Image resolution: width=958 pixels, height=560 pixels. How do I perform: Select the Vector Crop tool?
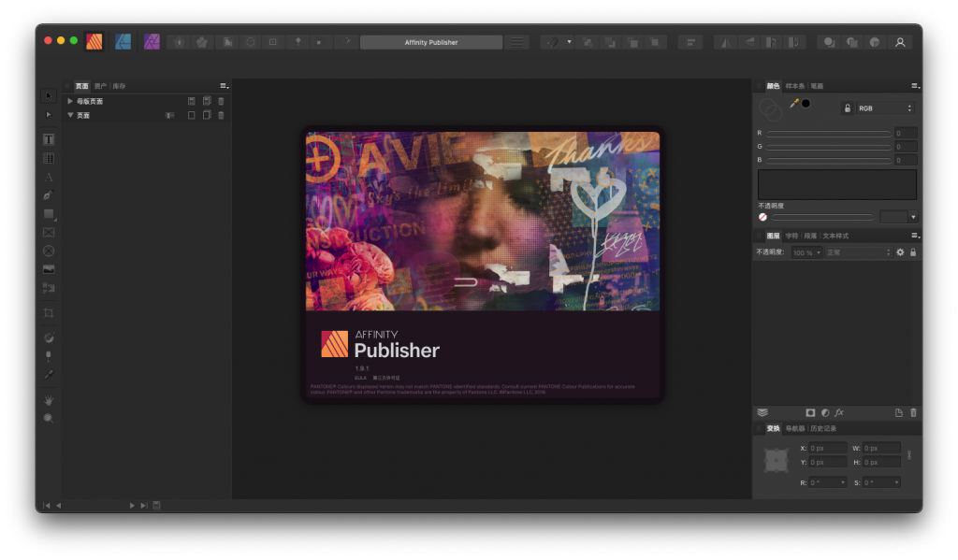pyautogui.click(x=49, y=313)
